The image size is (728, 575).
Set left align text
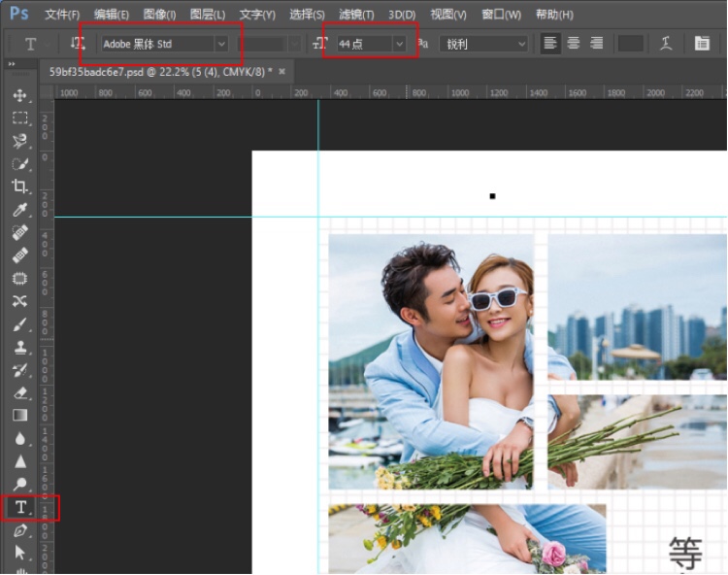click(x=550, y=44)
